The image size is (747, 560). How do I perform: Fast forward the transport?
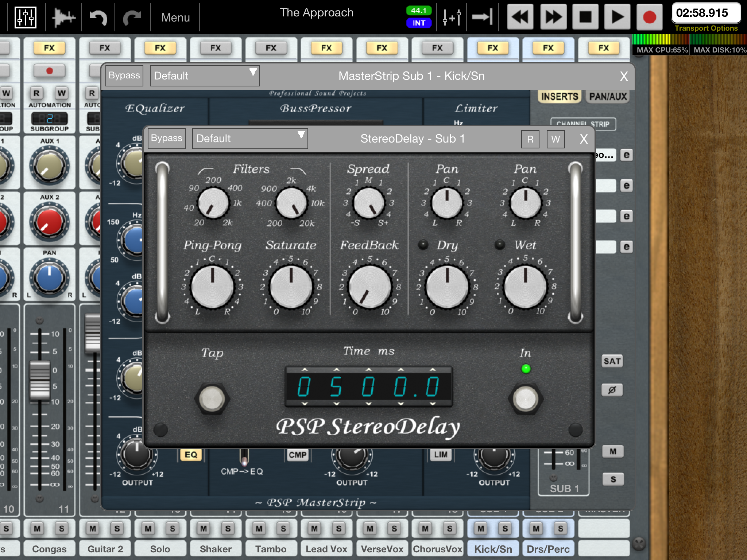(x=553, y=17)
